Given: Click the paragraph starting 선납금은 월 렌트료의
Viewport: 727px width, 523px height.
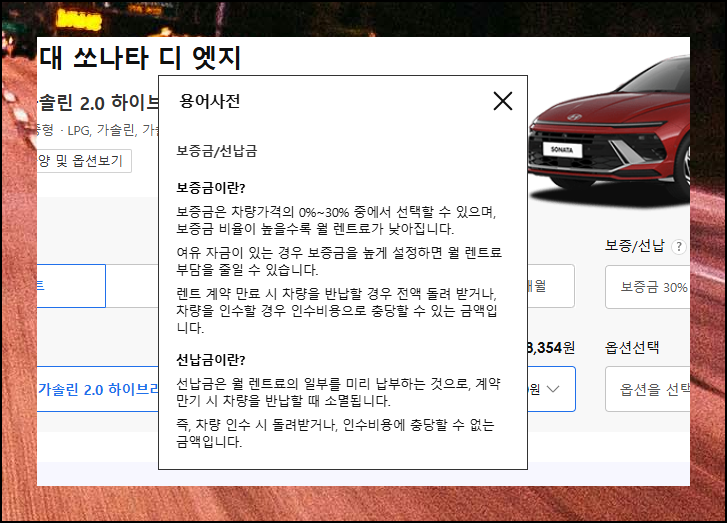Looking at the screenshot, I should pyautogui.click(x=338, y=392).
